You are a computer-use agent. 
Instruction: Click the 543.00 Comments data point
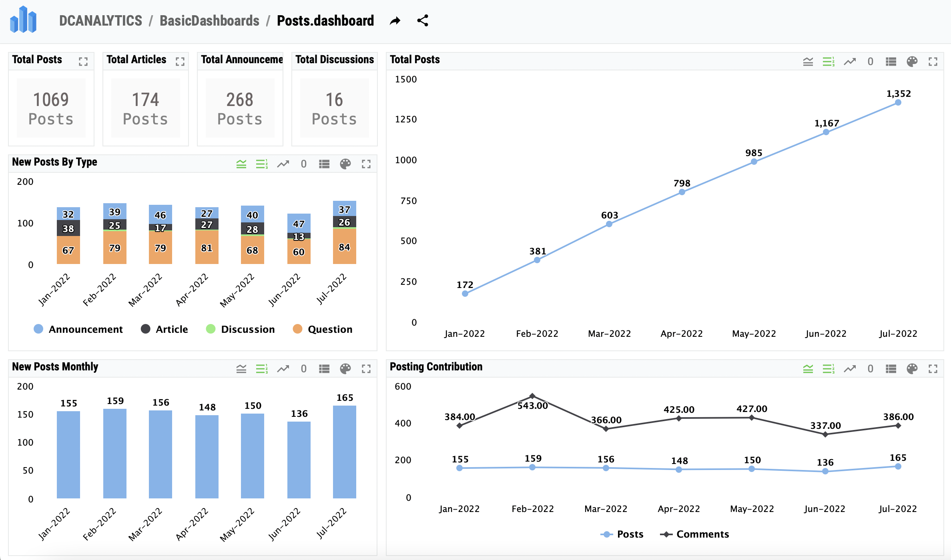click(532, 396)
